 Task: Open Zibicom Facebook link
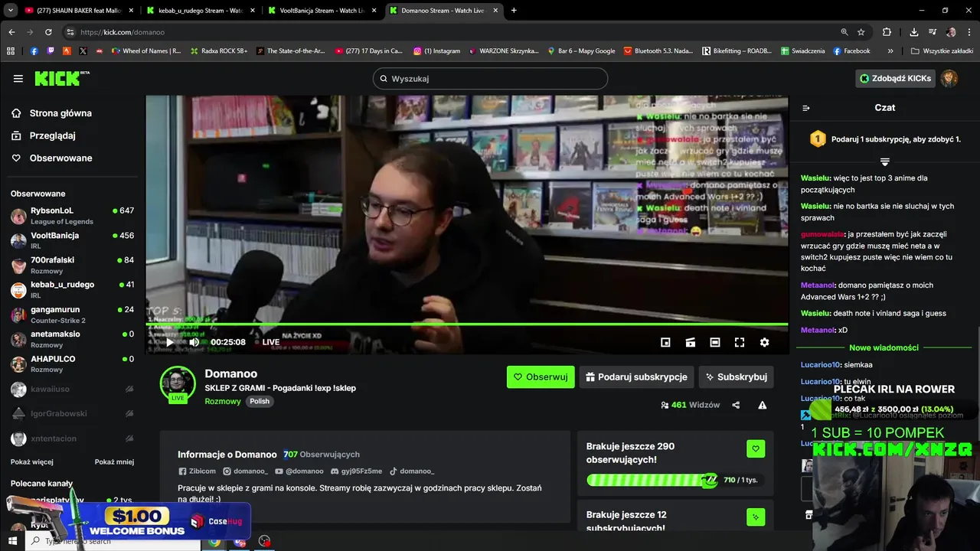pyautogui.click(x=197, y=471)
